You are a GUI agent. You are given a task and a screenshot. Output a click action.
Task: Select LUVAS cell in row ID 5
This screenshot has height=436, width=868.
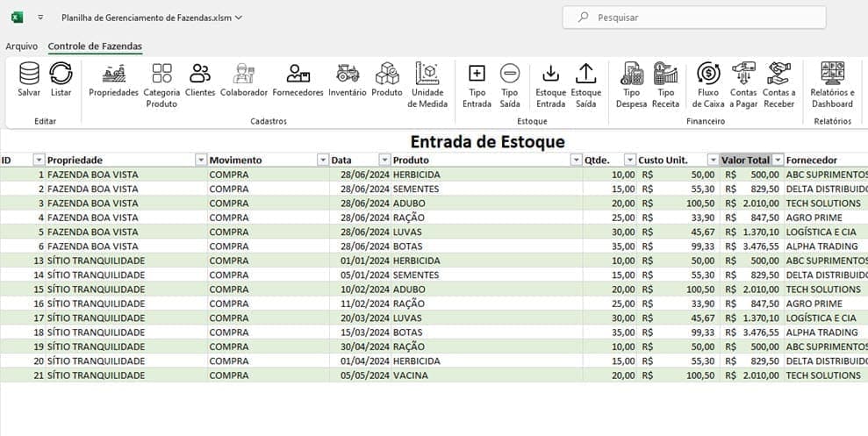(487, 232)
